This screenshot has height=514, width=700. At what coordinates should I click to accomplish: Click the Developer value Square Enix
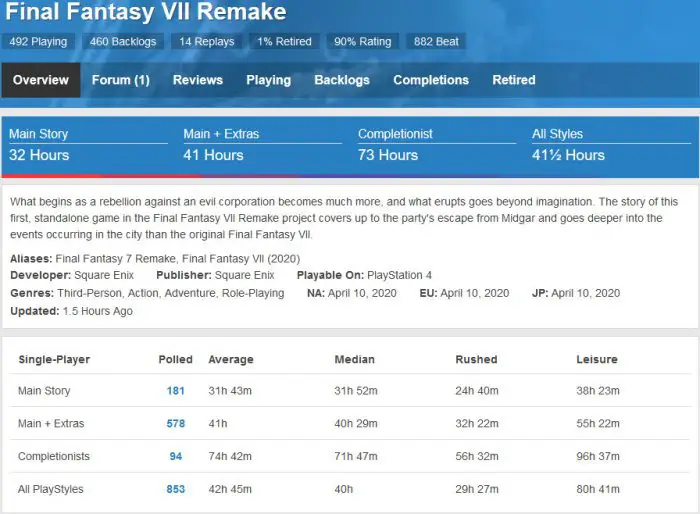point(104,275)
